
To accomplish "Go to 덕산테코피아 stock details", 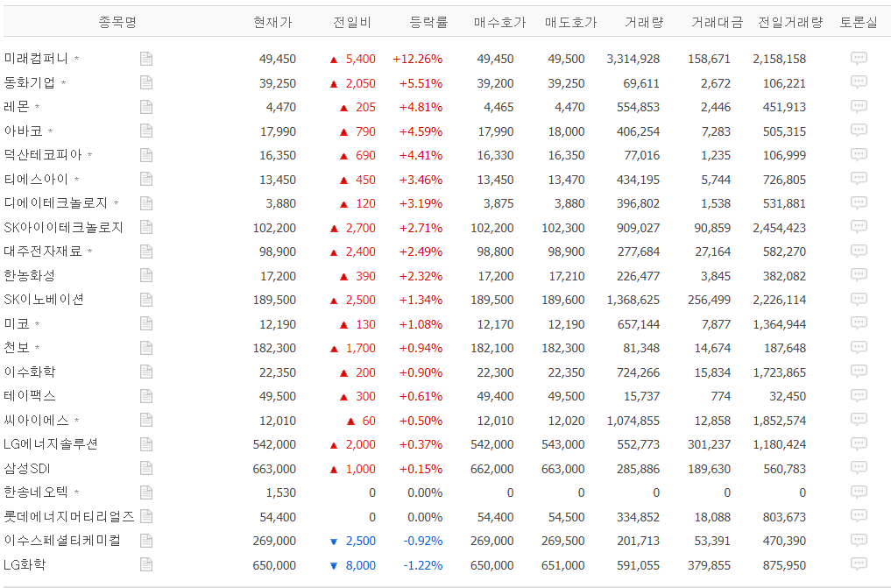I will click(x=43, y=155).
